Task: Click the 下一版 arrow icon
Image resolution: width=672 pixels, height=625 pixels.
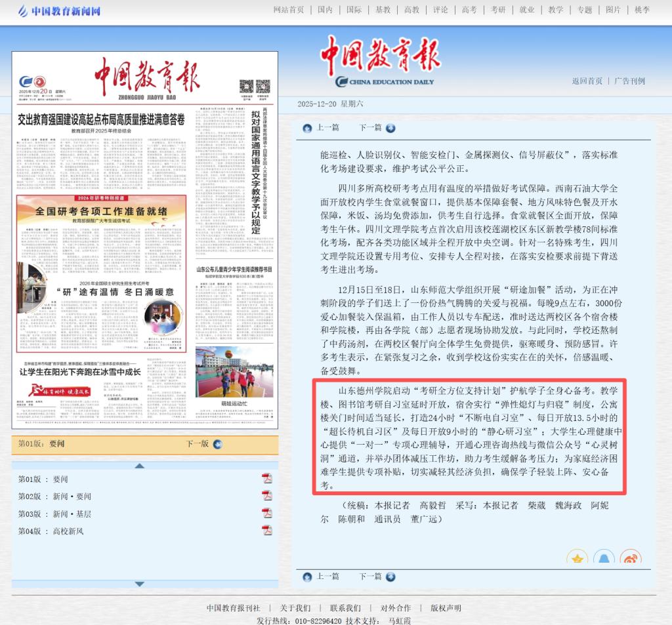Action: click(217, 444)
